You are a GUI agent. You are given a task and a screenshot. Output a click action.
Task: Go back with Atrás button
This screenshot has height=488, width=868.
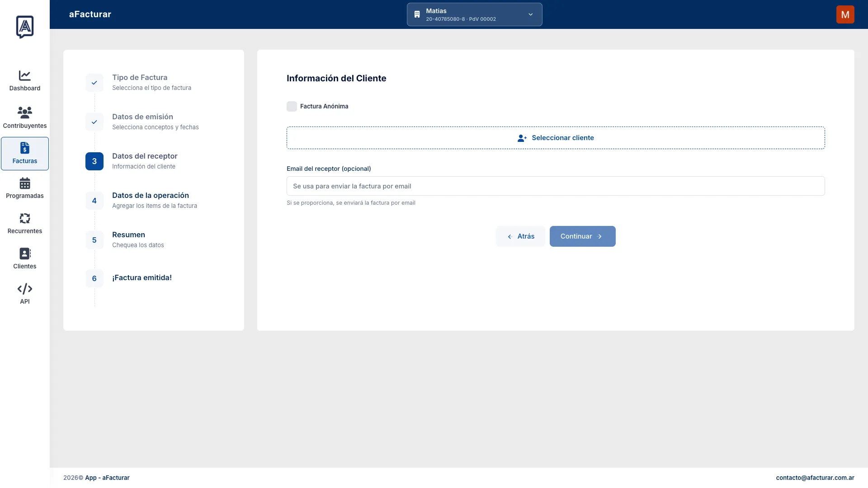coord(520,236)
